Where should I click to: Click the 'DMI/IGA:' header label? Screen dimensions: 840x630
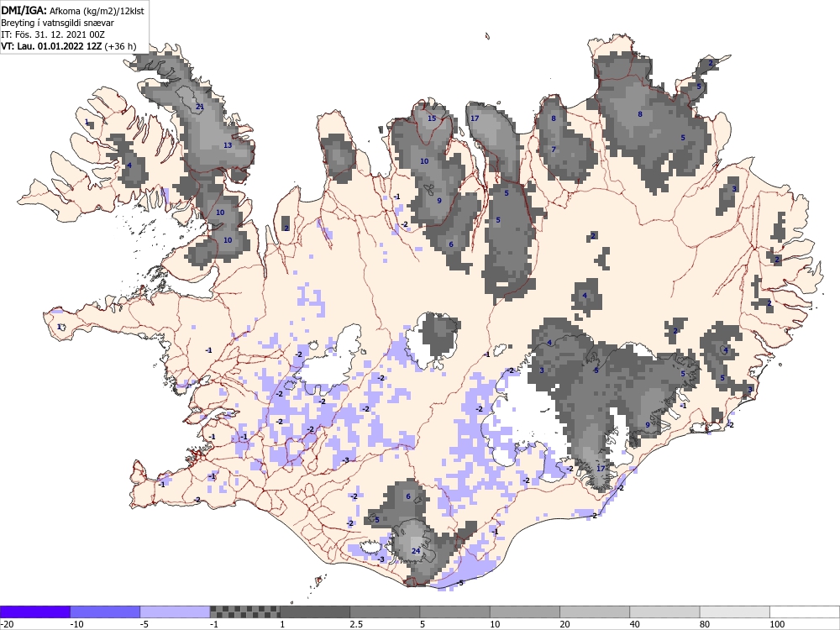click(24, 10)
